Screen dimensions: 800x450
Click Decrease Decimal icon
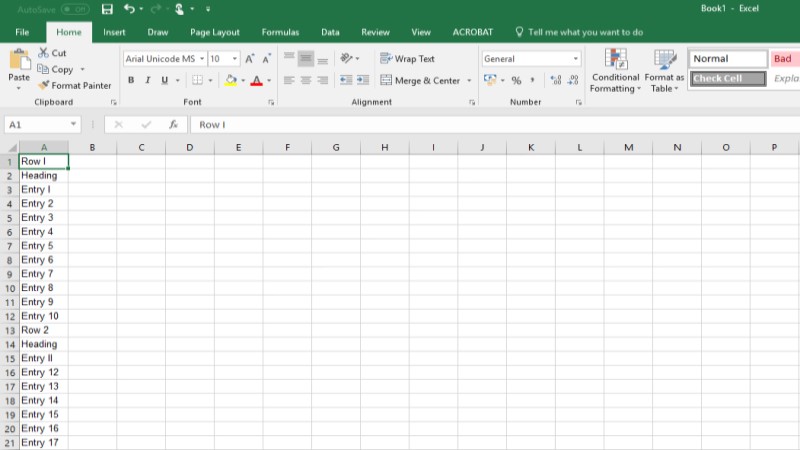tap(573, 80)
